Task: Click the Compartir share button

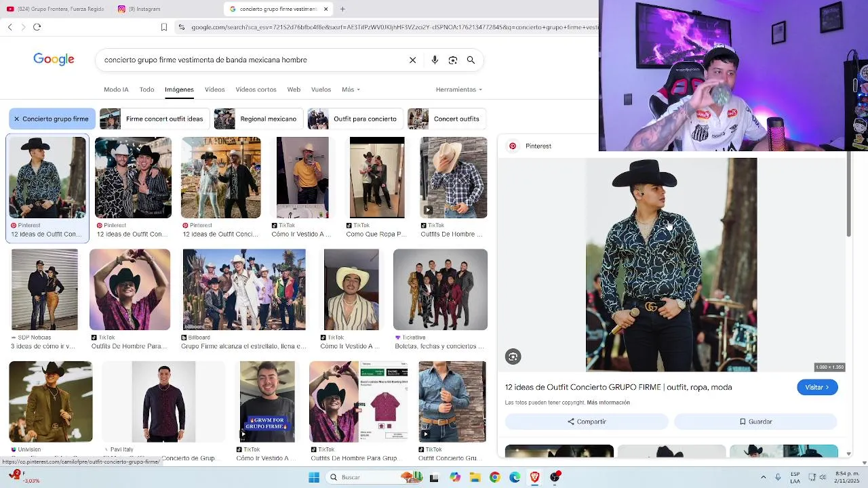Action: pyautogui.click(x=587, y=422)
